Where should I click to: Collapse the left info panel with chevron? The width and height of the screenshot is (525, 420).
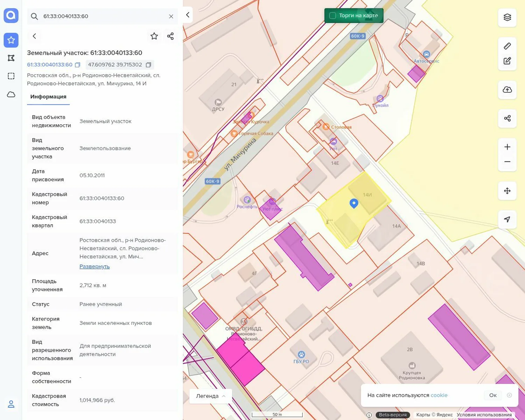click(188, 15)
